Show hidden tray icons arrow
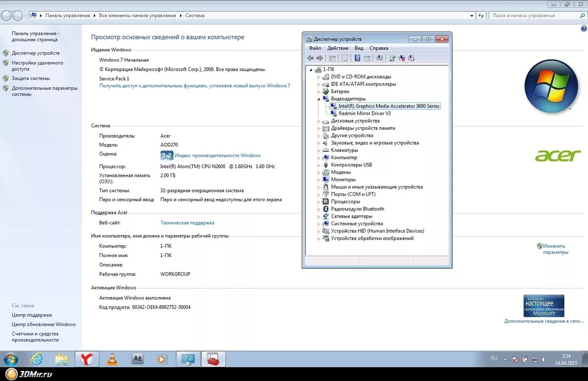Viewport: 588px width, 381px height. [505, 359]
